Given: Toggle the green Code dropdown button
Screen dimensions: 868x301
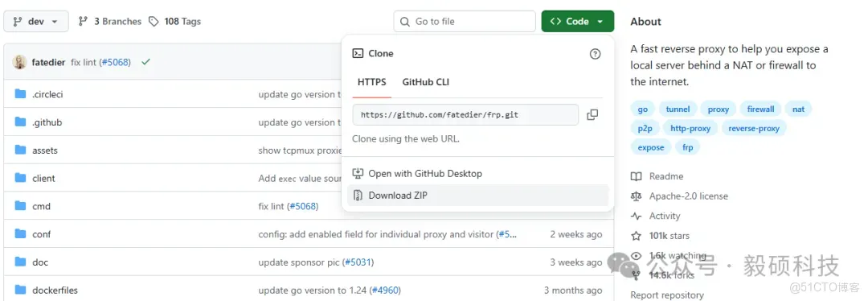Looking at the screenshot, I should click(x=577, y=22).
